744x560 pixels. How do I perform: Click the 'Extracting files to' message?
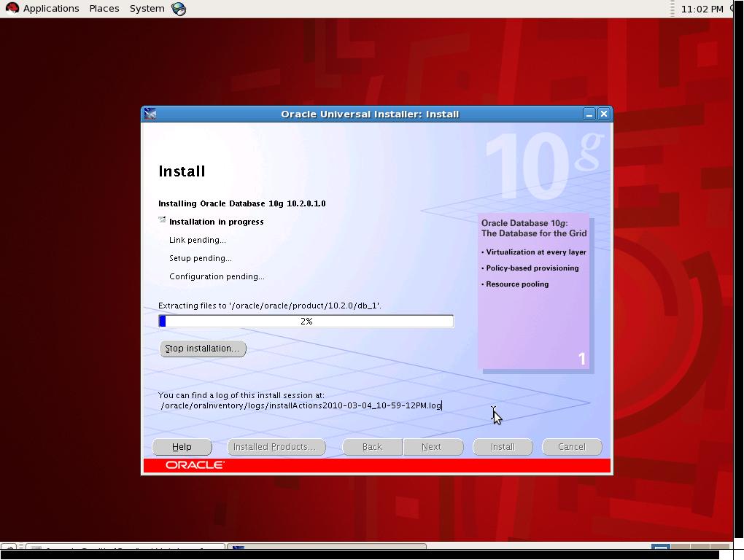pyautogui.click(x=269, y=306)
